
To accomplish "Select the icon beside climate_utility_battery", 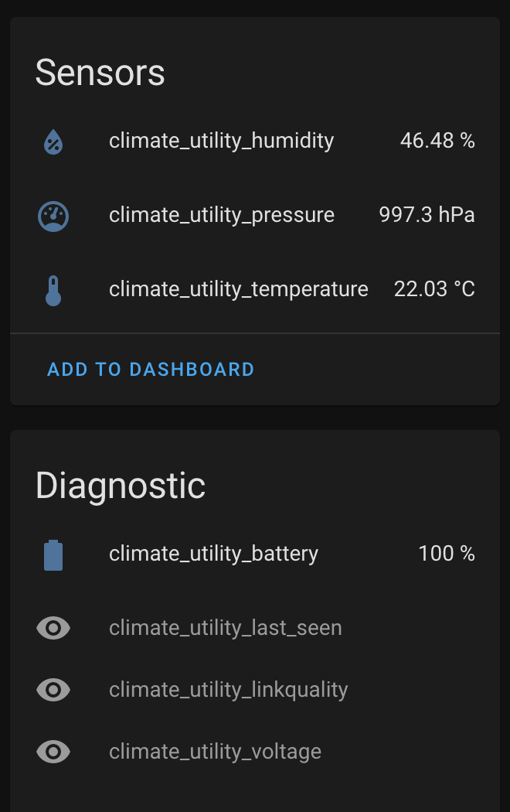I will [x=53, y=554].
